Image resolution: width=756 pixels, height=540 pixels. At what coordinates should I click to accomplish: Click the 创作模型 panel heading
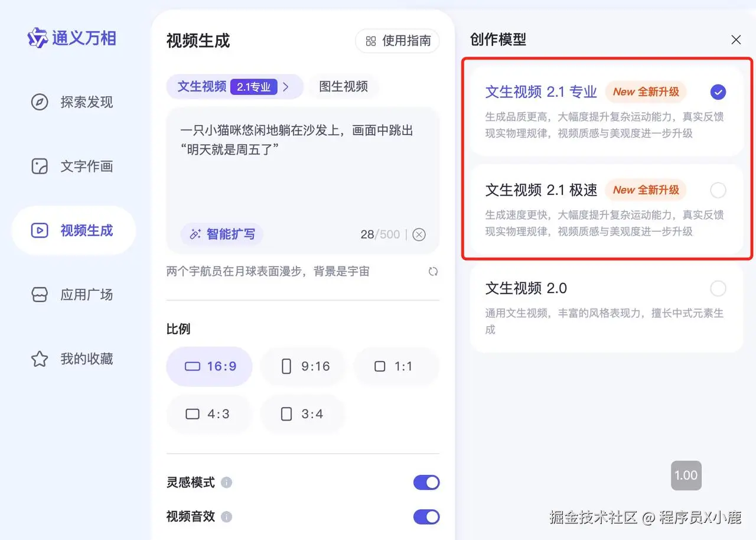(498, 40)
